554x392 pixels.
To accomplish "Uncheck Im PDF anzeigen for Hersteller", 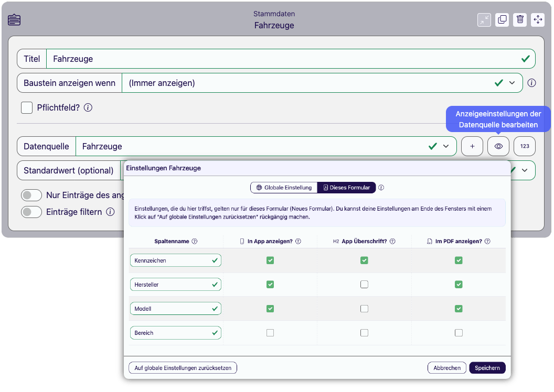I will tap(459, 285).
